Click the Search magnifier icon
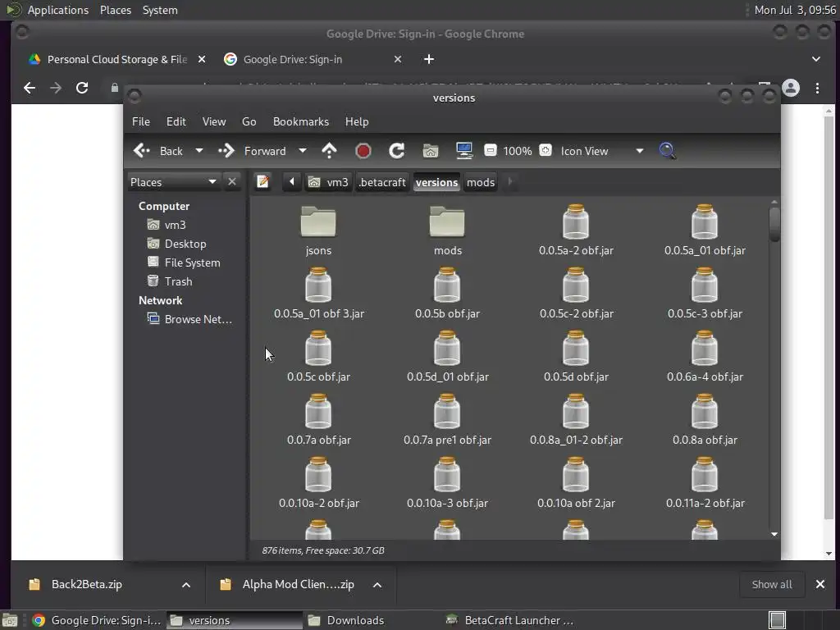Screen dimensions: 840x630 [x=668, y=151]
